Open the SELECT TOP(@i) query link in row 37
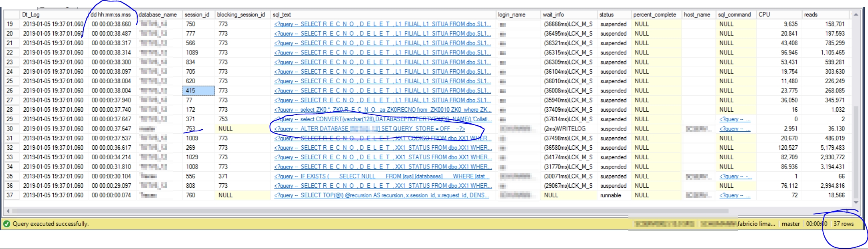The image size is (868, 249). [382, 195]
